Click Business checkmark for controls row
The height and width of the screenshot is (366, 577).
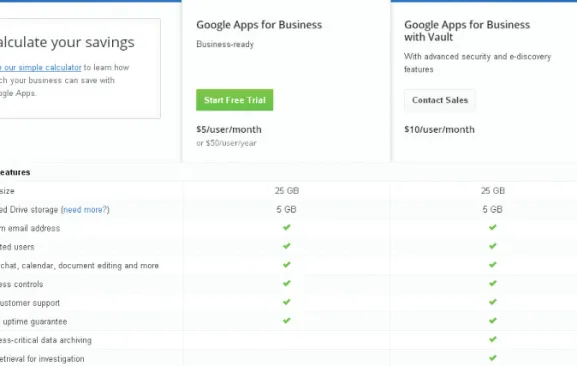point(287,283)
